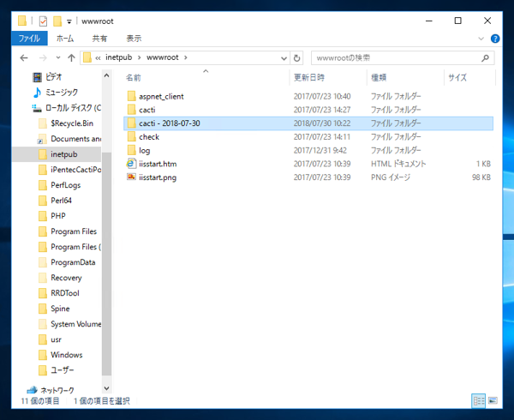Viewport: 514px width, 420px height.
Task: Click the Properties quick access icon
Action: pos(43,21)
